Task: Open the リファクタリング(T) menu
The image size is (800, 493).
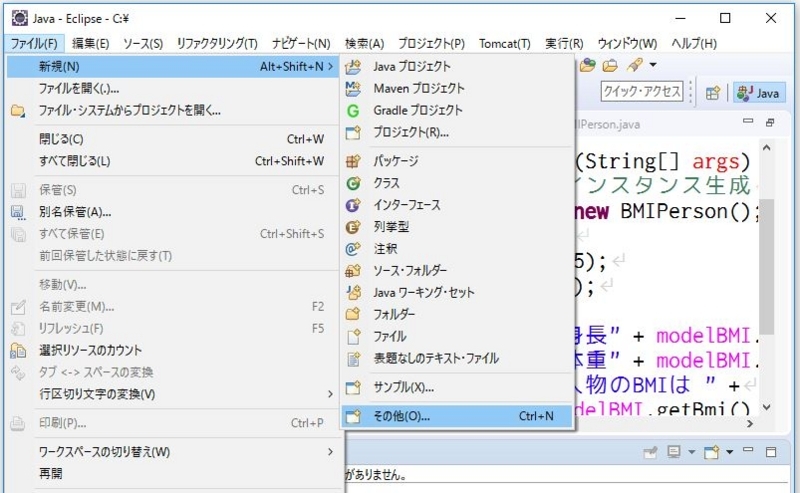Action: (x=217, y=43)
